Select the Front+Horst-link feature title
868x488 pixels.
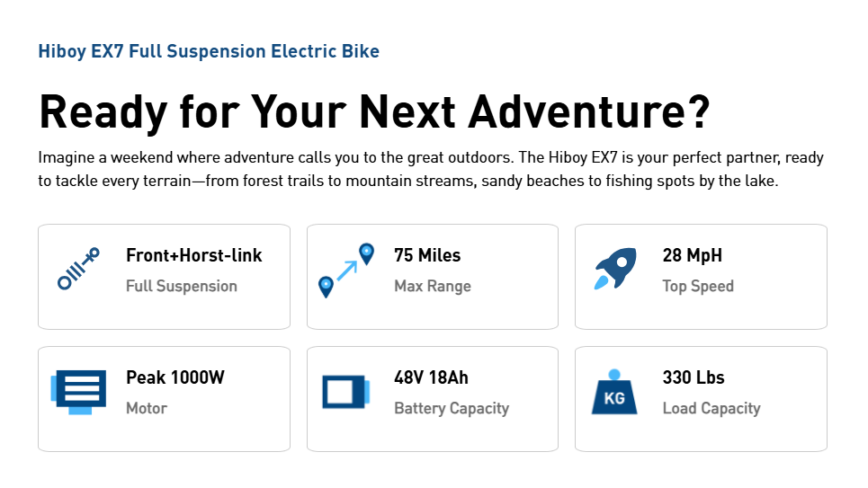click(194, 255)
